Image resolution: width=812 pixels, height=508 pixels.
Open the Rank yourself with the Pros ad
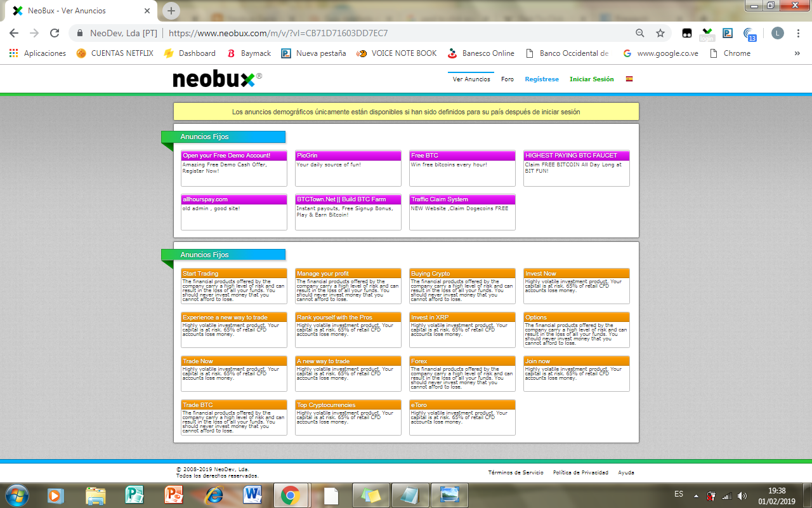348,330
